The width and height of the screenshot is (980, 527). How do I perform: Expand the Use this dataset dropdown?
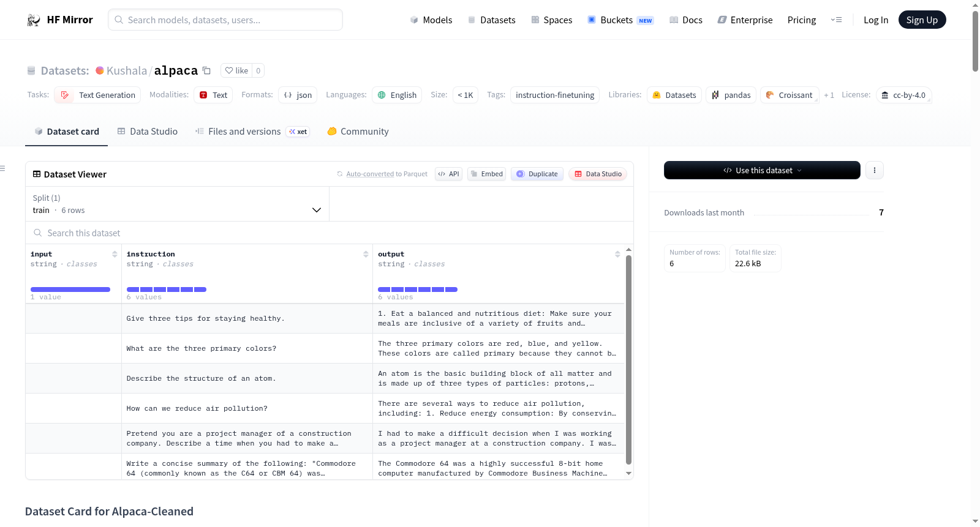pos(762,170)
